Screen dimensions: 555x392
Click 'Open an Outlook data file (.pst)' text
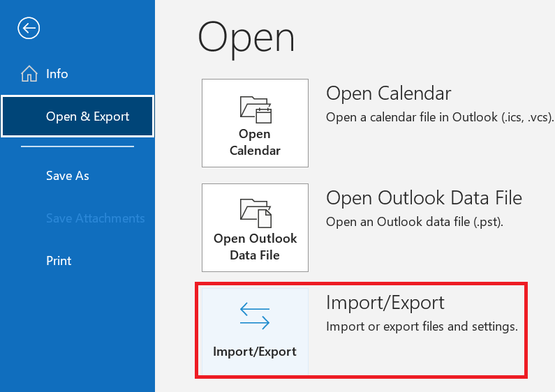tap(415, 222)
